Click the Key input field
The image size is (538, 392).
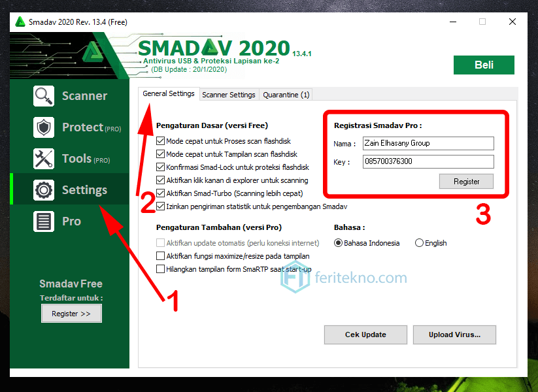428,161
